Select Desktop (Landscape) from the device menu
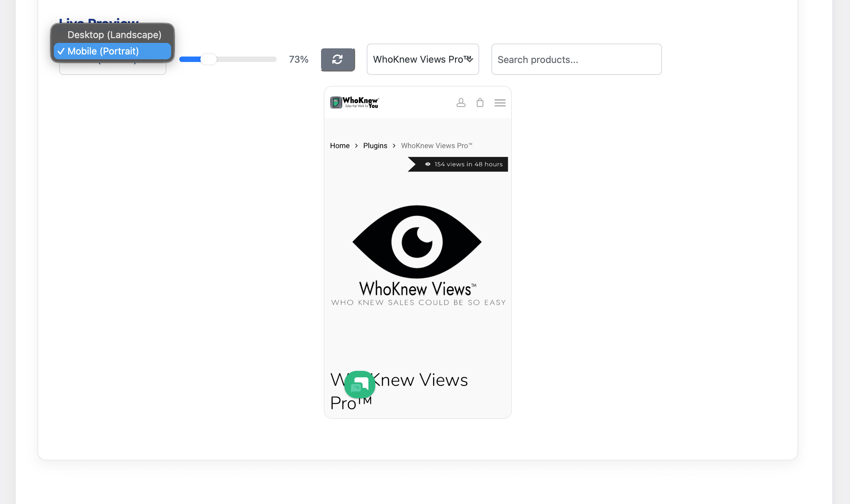Viewport: 850px width, 504px height. pos(115,34)
